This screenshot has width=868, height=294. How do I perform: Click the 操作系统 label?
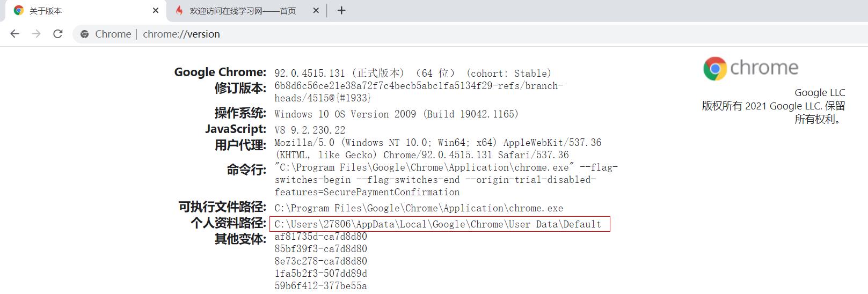click(240, 113)
